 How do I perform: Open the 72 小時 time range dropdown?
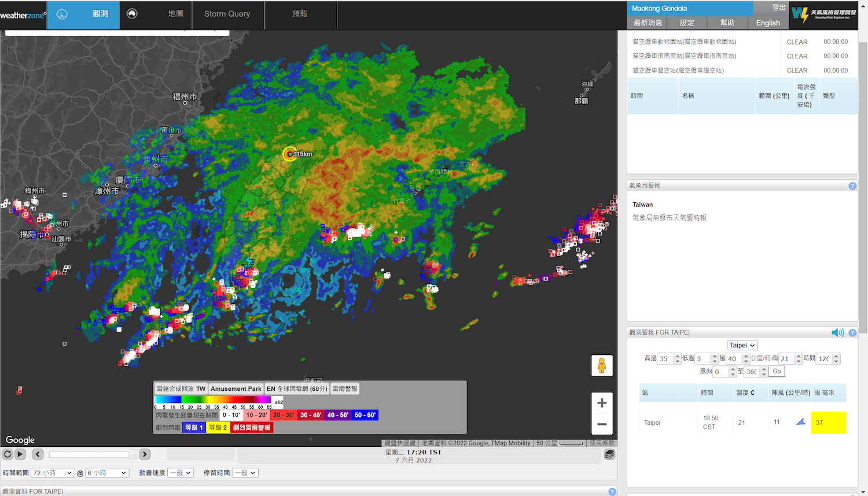tap(53, 473)
